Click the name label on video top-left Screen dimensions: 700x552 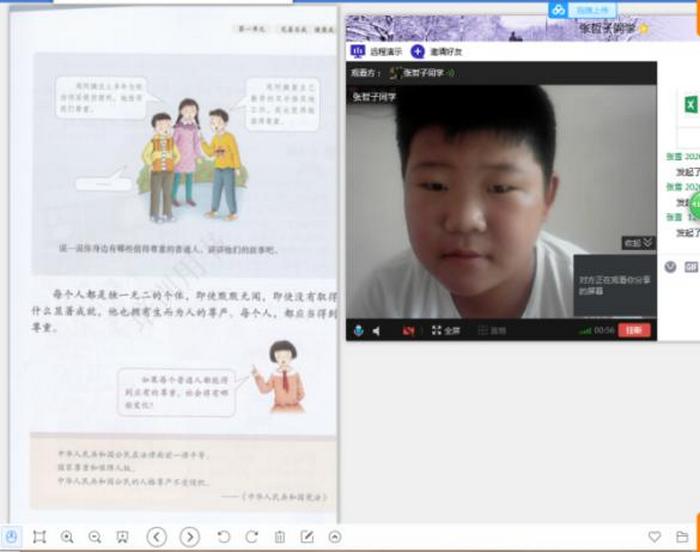pos(374,97)
